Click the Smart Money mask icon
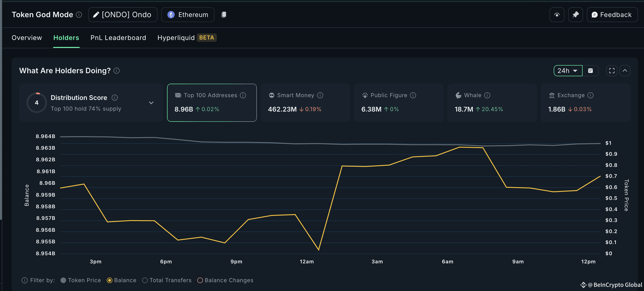644x291 pixels. coord(272,96)
